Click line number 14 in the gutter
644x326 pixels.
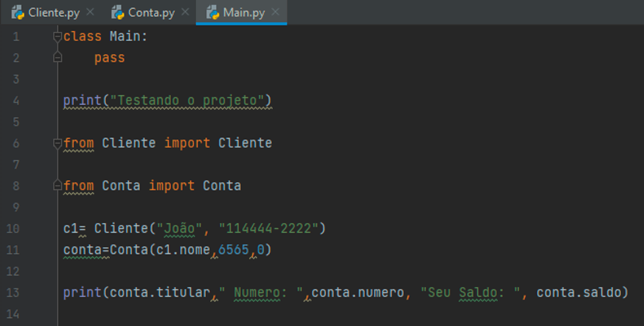coord(13,314)
